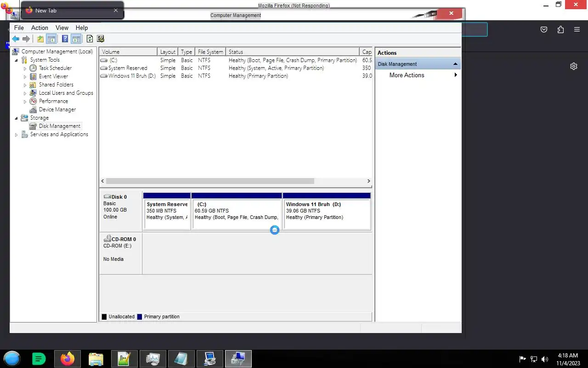Viewport: 588px width, 368px height.
Task: Open File Explorer from the taskbar
Action: (x=96, y=359)
